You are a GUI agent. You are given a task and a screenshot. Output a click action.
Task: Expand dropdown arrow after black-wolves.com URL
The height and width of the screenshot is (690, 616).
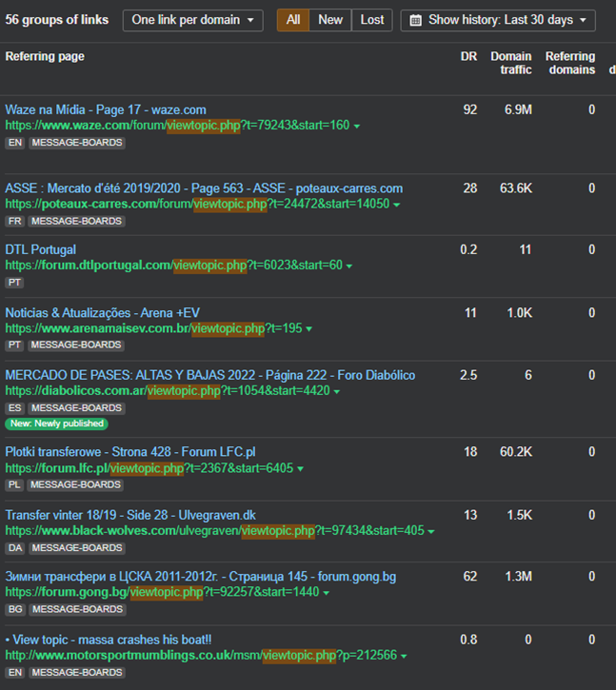(431, 532)
